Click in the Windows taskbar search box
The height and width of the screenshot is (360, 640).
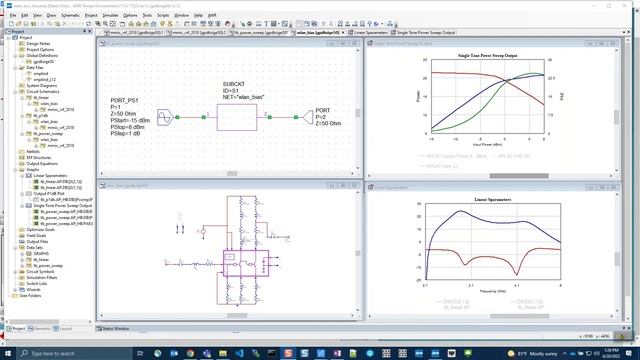[x=74, y=353]
